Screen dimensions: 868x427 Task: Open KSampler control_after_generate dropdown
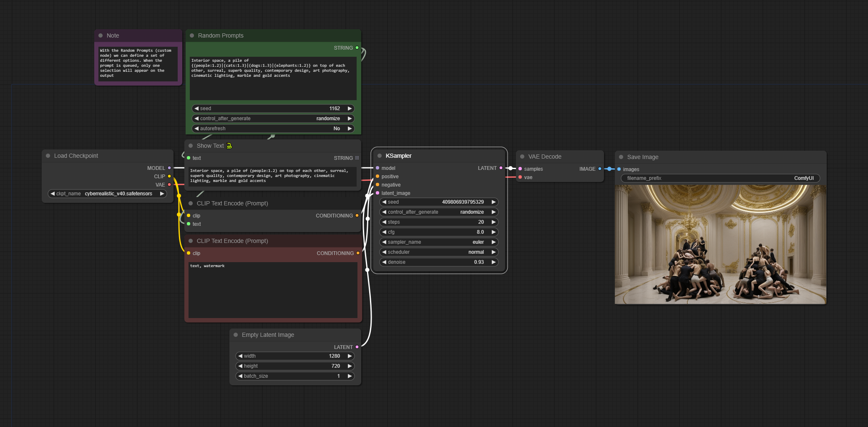[439, 212]
